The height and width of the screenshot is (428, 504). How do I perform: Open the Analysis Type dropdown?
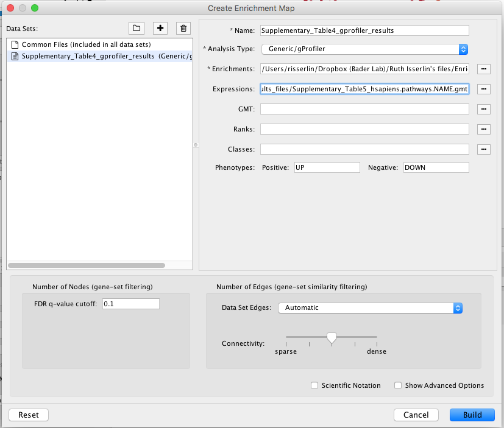pos(462,49)
